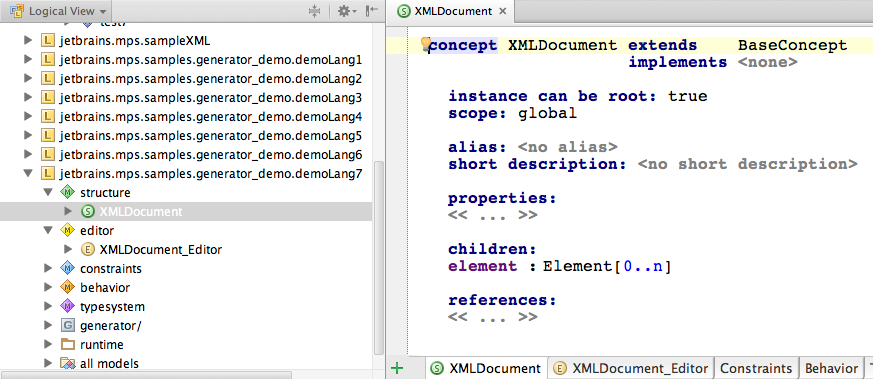Viewport: 873px width, 379px height.
Task: Click the green structure model icon
Action: point(67,193)
